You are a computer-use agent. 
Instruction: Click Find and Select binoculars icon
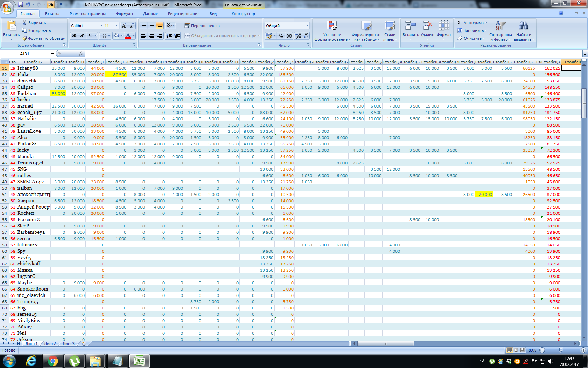point(523,26)
